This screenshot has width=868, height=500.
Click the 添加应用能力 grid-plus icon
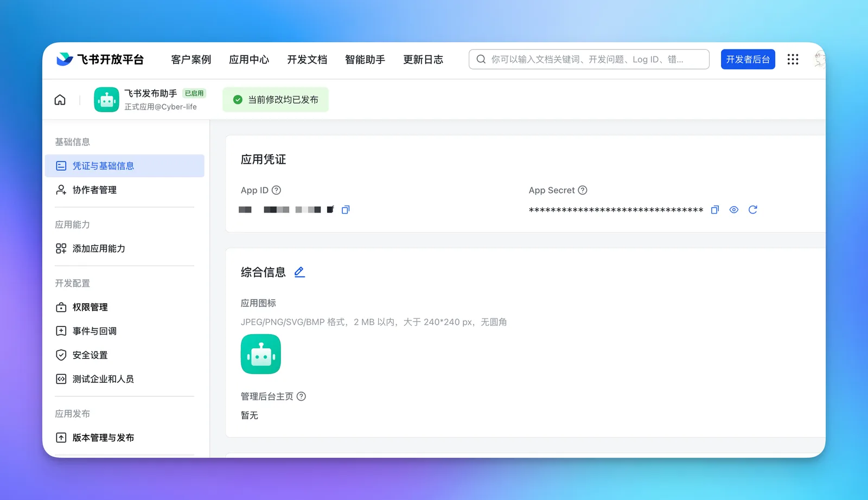61,248
